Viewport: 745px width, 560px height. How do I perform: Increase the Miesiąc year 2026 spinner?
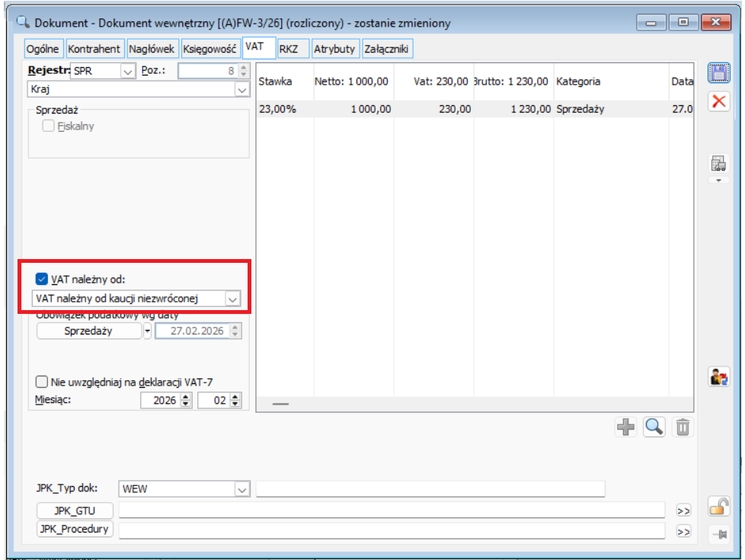click(x=187, y=397)
